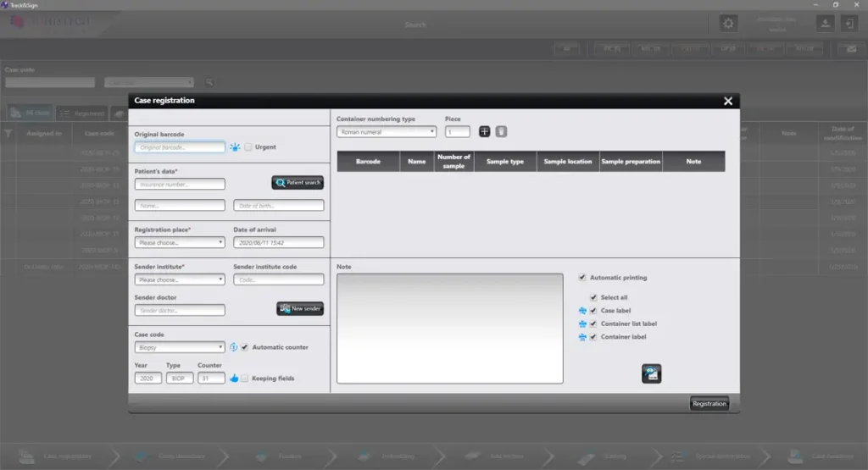Uncheck the Automatic counter checkbox
Viewport: 868px width, 470px height.
(245, 347)
